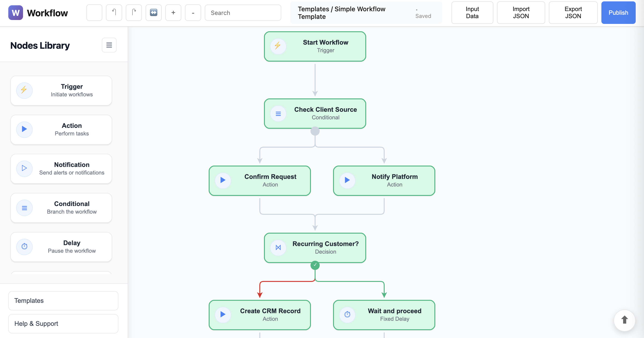This screenshot has width=644, height=338.
Task: Click Import JSON
Action: click(521, 12)
